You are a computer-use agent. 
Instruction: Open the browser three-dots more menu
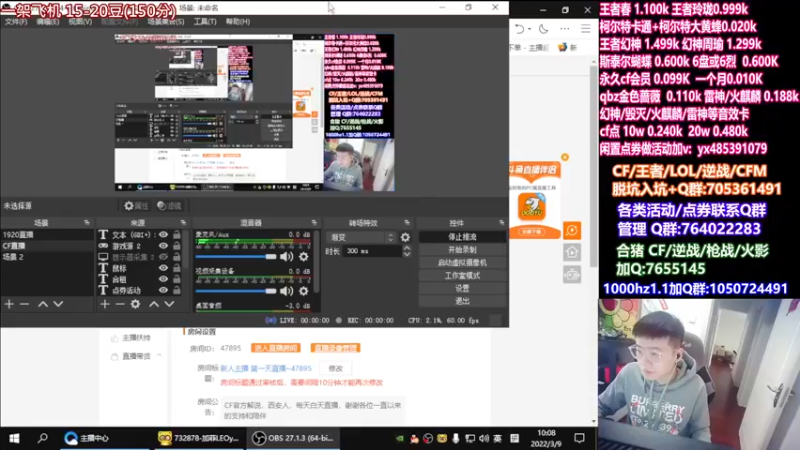565,29
